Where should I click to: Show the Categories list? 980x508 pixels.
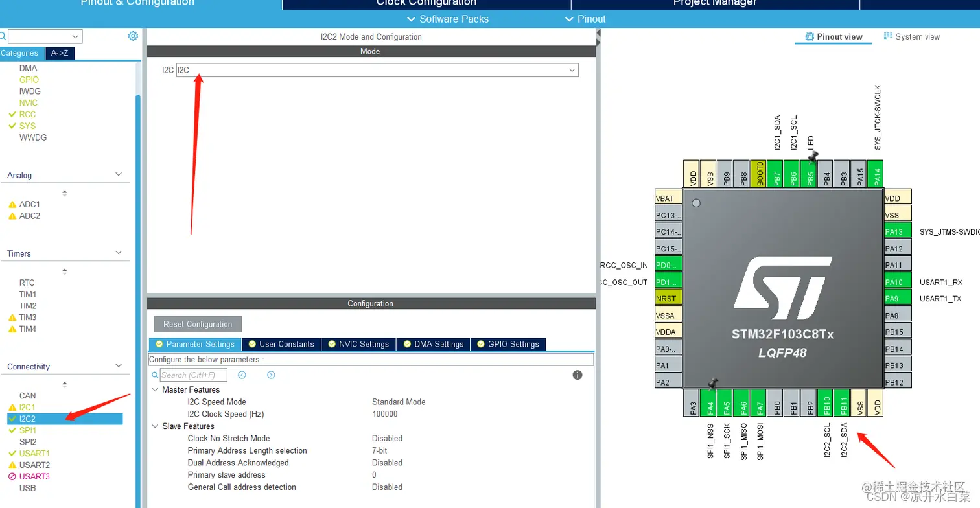(x=20, y=54)
